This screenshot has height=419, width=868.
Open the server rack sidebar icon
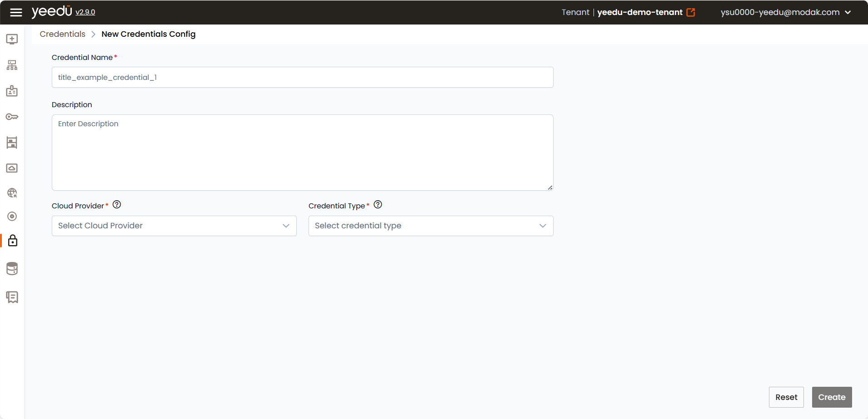pyautogui.click(x=12, y=143)
